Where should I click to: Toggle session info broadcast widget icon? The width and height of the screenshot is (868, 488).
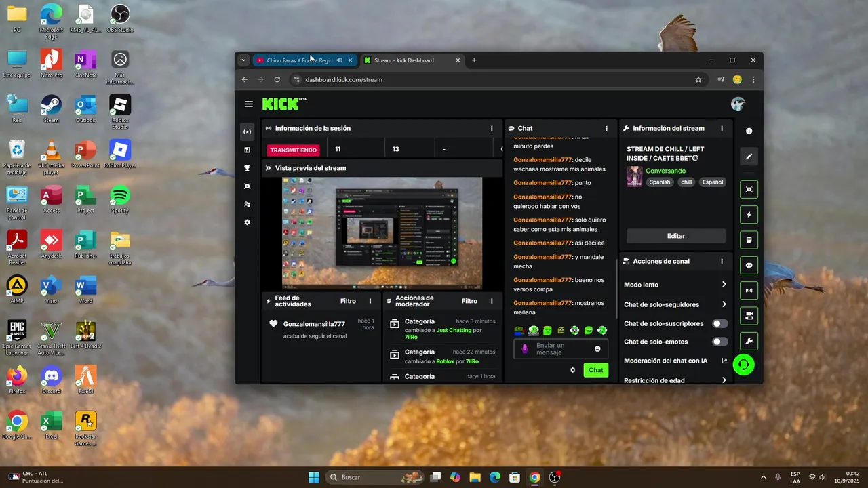[x=749, y=291]
